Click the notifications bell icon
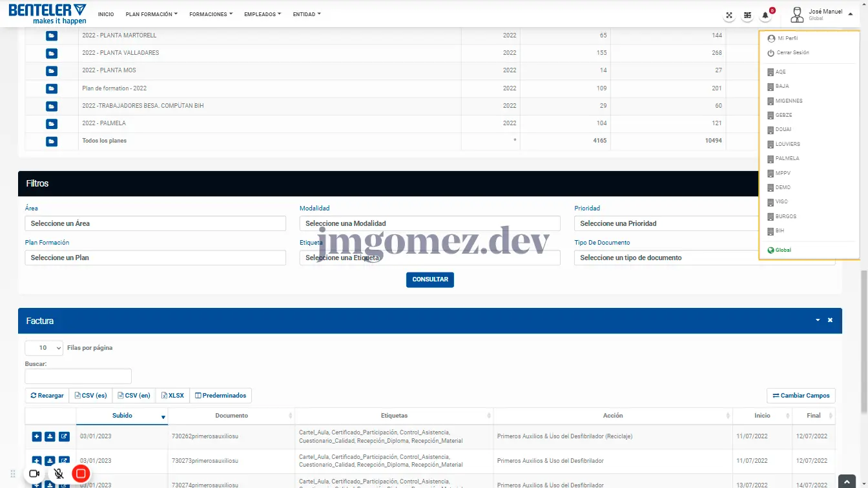This screenshot has width=868, height=488. pyautogui.click(x=766, y=15)
